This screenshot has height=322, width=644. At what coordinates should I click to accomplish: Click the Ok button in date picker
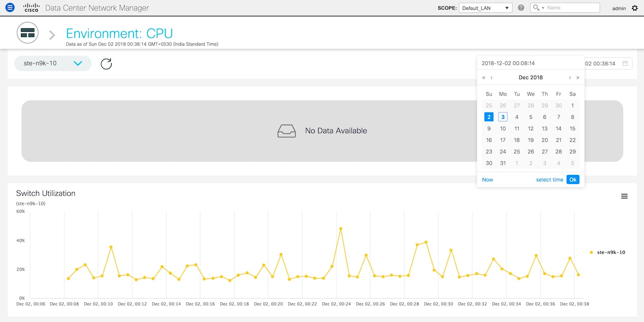[573, 180]
